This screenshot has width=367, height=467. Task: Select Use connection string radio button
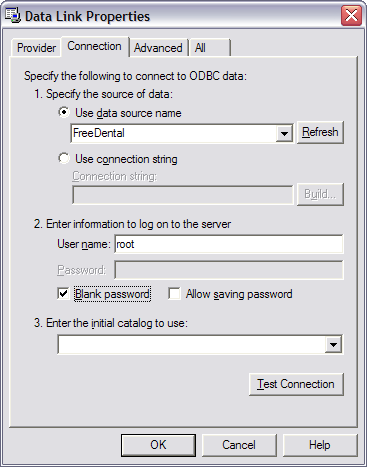(64, 158)
